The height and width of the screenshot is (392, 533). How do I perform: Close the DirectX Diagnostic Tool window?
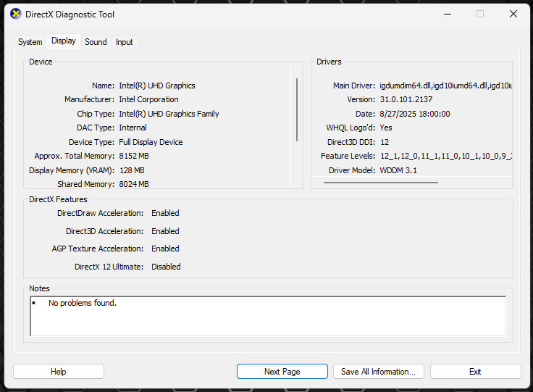(x=513, y=14)
